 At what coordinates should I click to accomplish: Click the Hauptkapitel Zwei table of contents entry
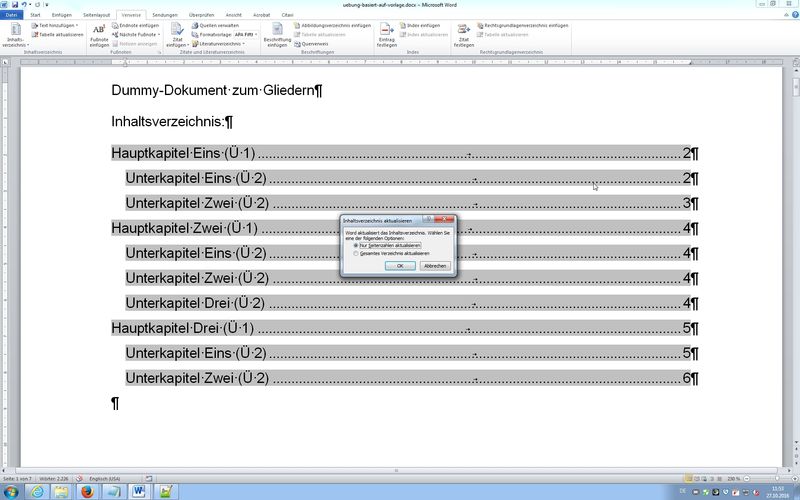point(185,228)
